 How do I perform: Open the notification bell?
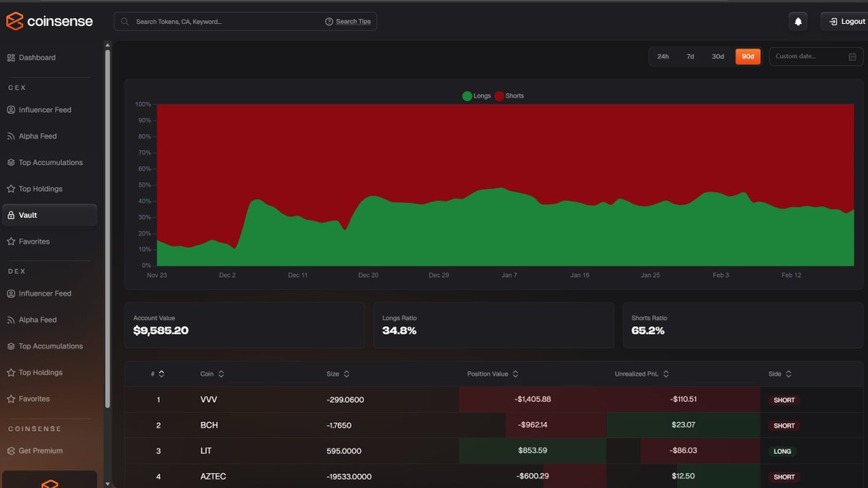797,21
